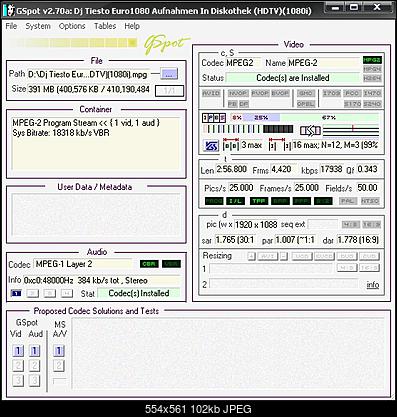Click the Resizing minus button

click(284, 256)
